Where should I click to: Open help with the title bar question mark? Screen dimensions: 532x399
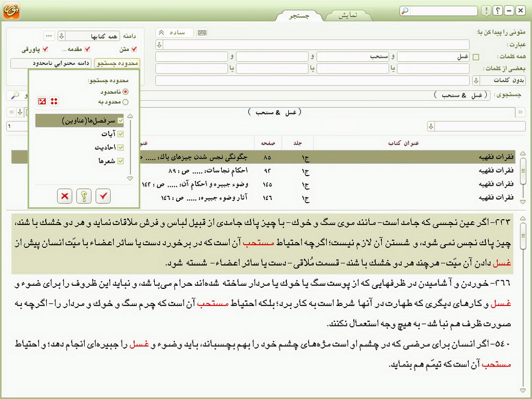(497, 11)
